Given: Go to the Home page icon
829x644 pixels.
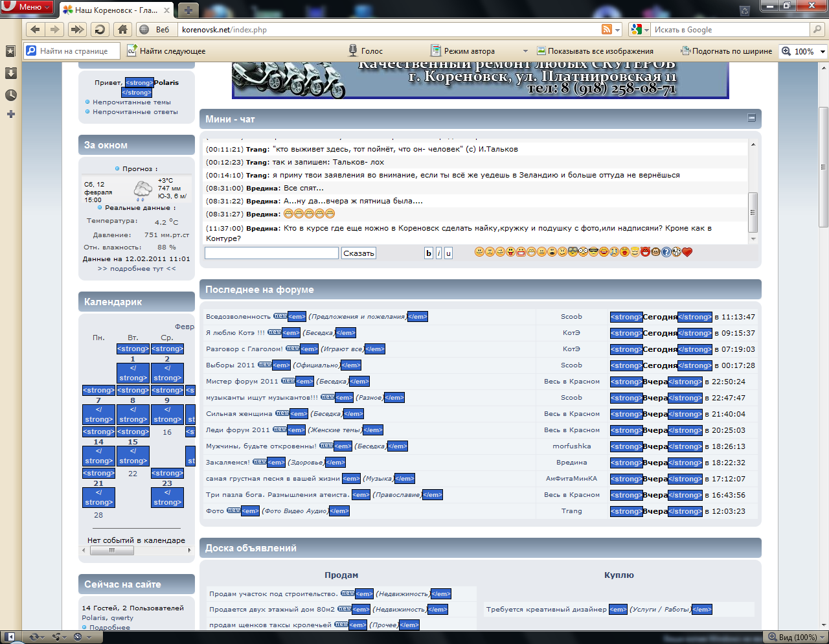Looking at the screenshot, I should 122,29.
